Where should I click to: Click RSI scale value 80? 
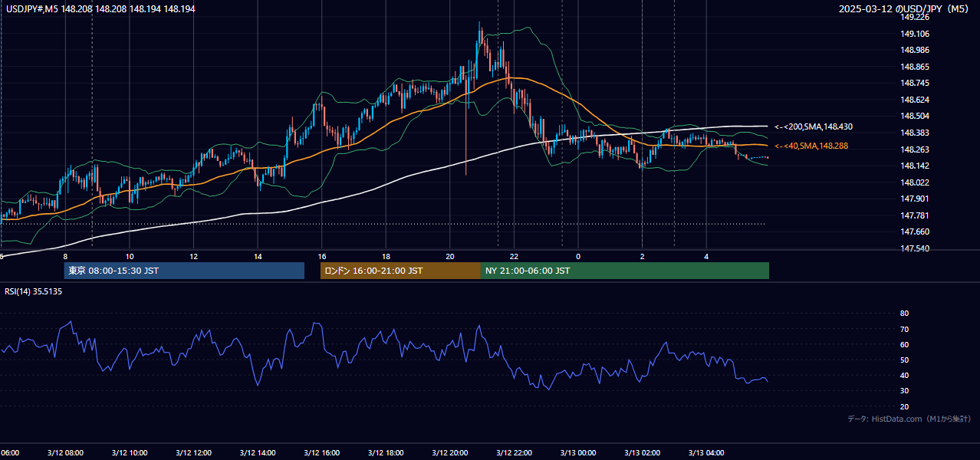(905, 314)
